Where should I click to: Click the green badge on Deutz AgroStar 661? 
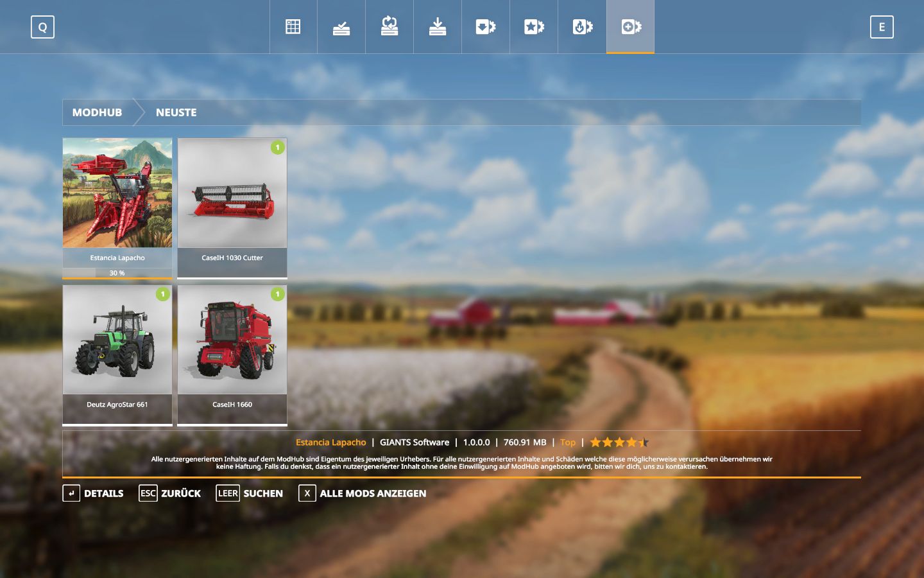coord(163,294)
